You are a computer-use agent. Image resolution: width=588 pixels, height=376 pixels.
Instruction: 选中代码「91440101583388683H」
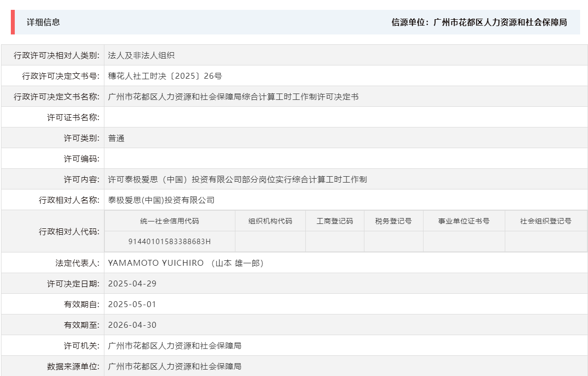point(170,242)
